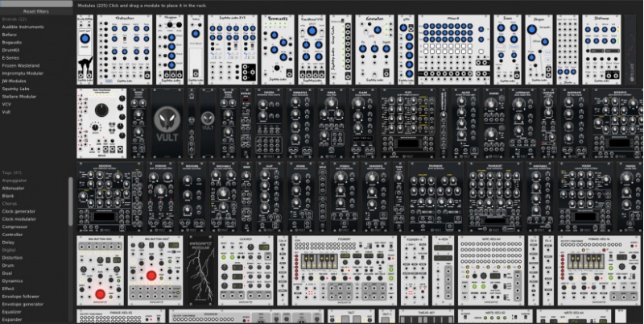Choose the E-Series brand filter
The height and width of the screenshot is (324, 644).
(10, 58)
